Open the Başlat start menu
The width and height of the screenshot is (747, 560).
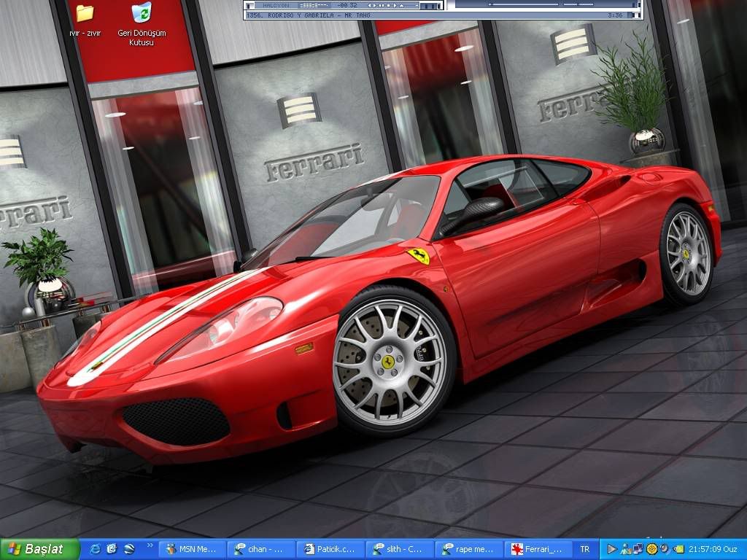click(x=35, y=549)
